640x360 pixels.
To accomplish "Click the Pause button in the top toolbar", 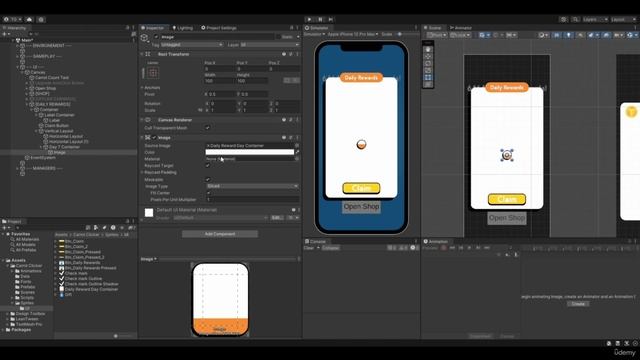I will [x=320, y=19].
